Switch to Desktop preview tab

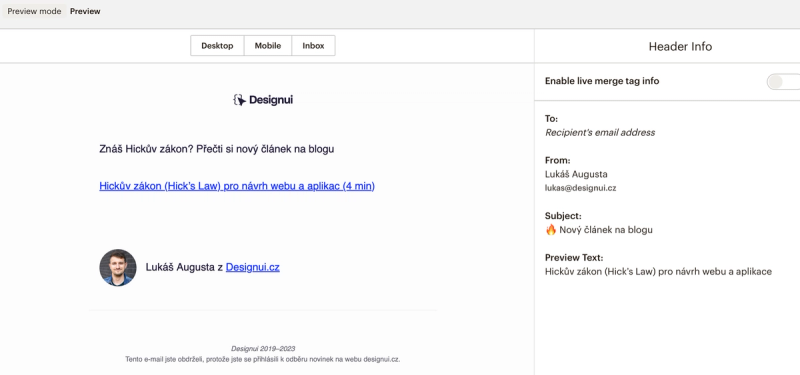(217, 45)
